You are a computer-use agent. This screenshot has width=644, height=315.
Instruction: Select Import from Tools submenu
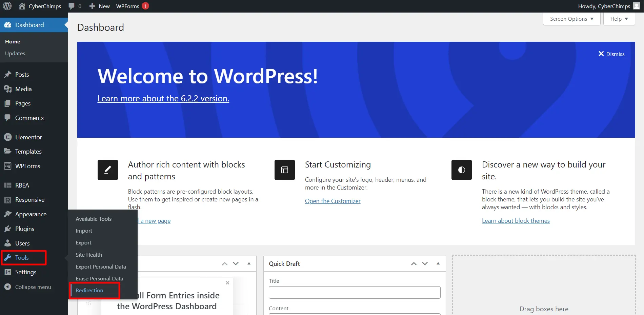84,231
